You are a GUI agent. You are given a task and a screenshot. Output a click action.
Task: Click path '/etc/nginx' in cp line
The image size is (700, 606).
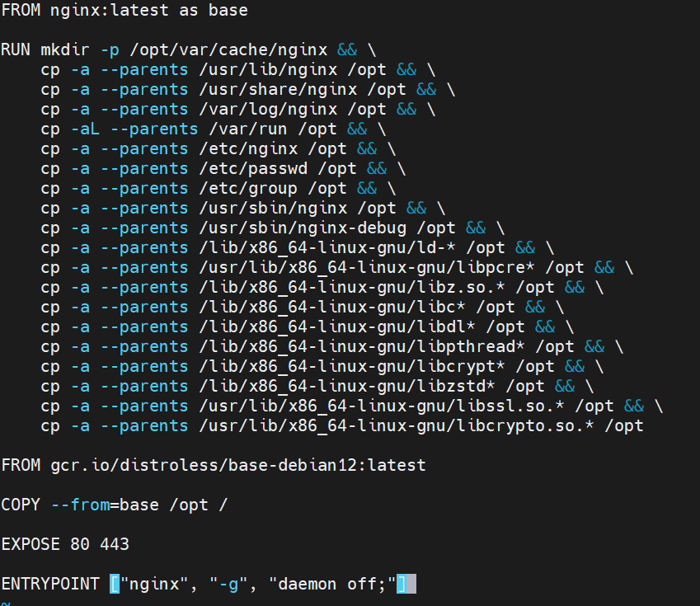coord(248,149)
